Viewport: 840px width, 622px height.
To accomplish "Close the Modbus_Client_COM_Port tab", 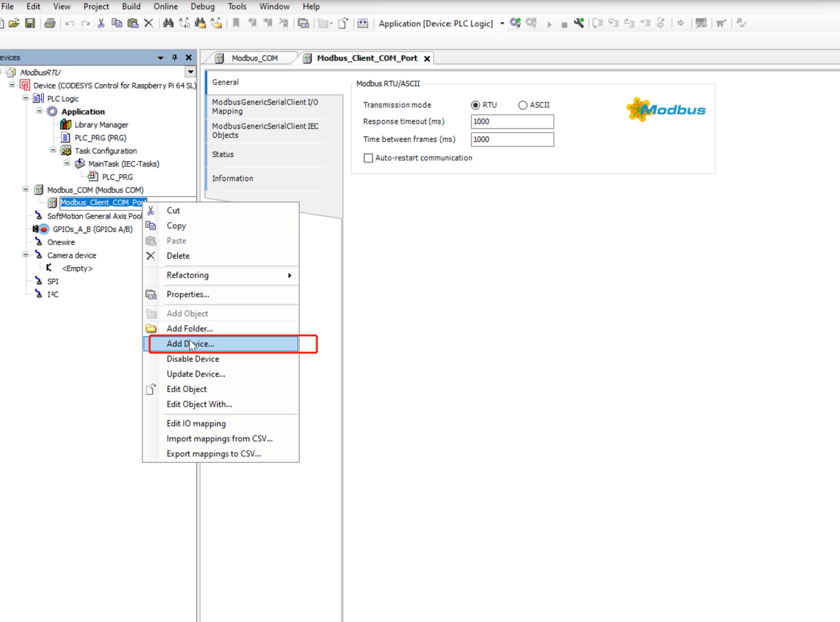I will point(427,58).
